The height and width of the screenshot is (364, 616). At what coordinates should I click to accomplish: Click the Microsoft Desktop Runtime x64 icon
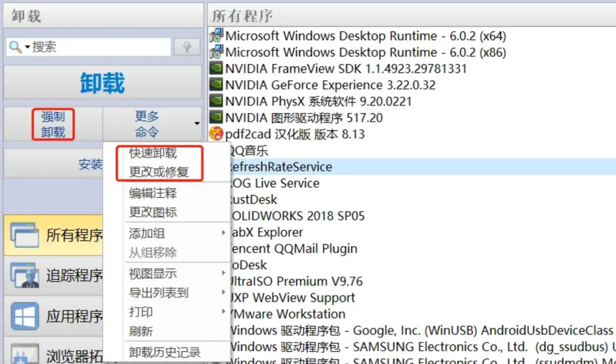(x=216, y=36)
